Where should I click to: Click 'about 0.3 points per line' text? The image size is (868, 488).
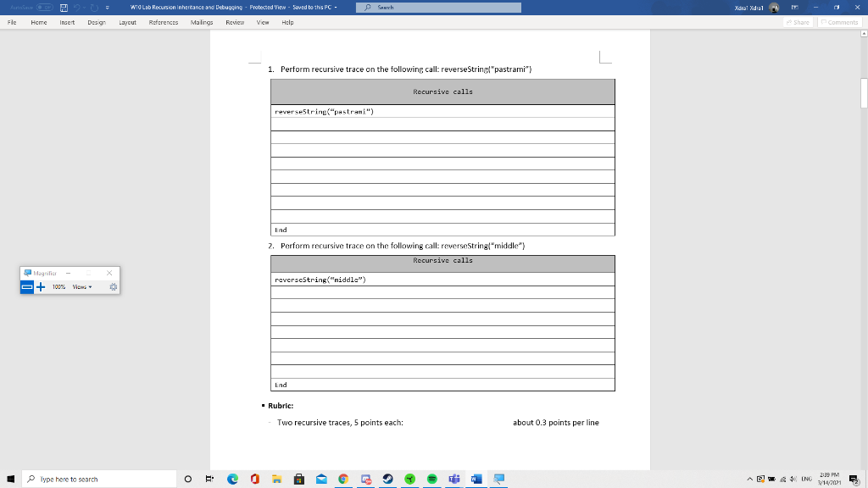[x=556, y=423]
